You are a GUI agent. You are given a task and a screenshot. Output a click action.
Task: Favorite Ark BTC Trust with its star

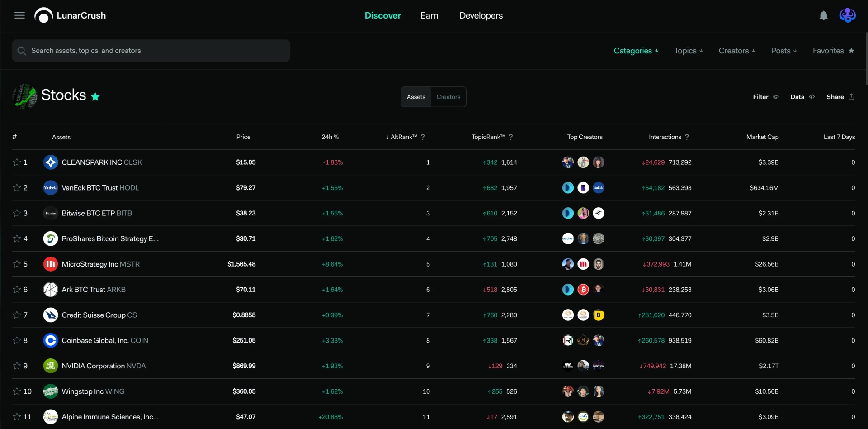tap(17, 290)
